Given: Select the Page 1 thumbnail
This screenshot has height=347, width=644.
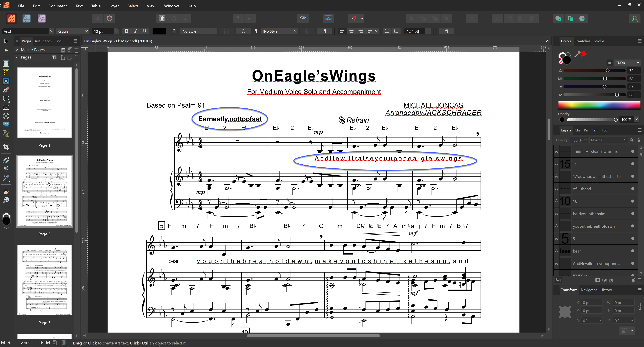Looking at the screenshot, I should (44, 102).
